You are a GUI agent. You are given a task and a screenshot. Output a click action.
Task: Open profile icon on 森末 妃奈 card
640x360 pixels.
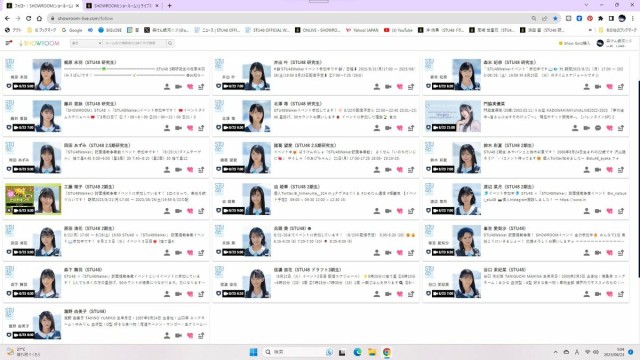point(587,87)
